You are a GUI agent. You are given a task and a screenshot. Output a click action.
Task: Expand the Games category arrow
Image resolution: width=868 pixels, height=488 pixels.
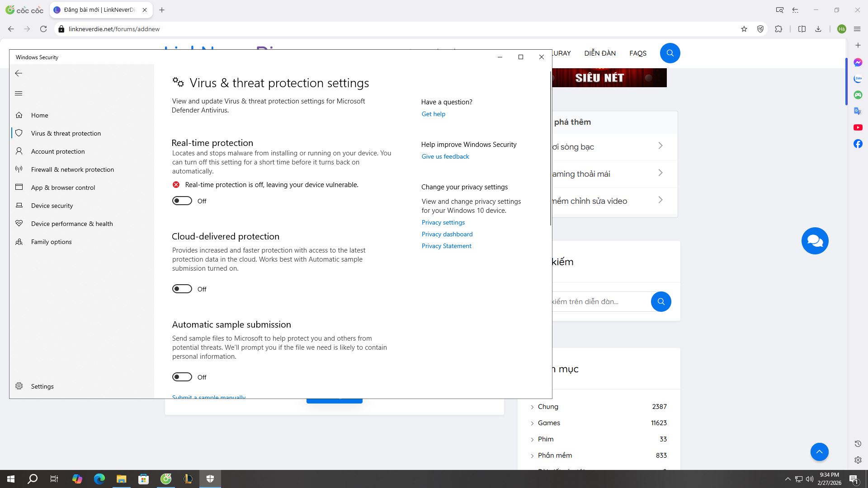click(x=532, y=423)
